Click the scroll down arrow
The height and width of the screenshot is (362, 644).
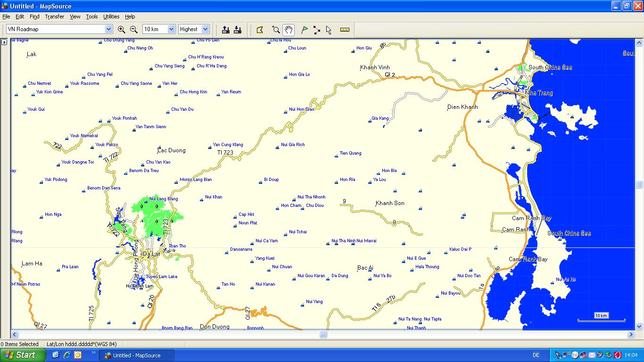(x=639, y=326)
